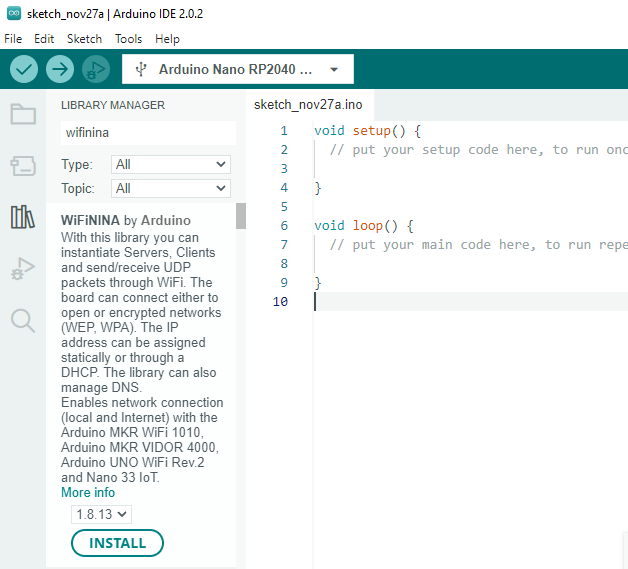This screenshot has width=628, height=569.
Task: Select the Library Manager books icon
Action: [x=23, y=217]
